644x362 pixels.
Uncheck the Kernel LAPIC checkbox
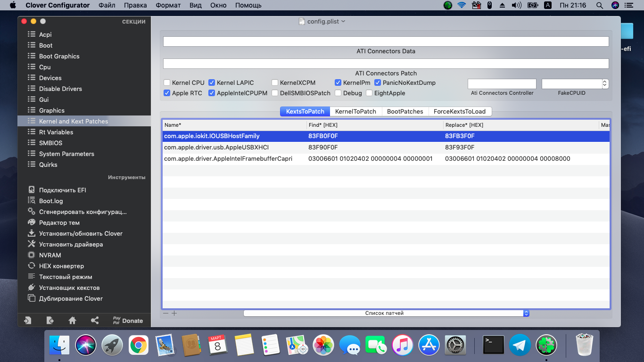212,82
